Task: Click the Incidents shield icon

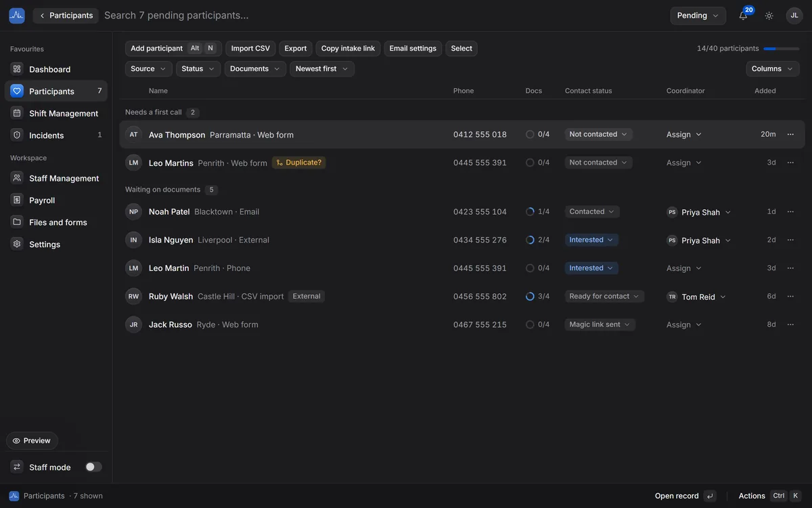Action: [x=17, y=135]
